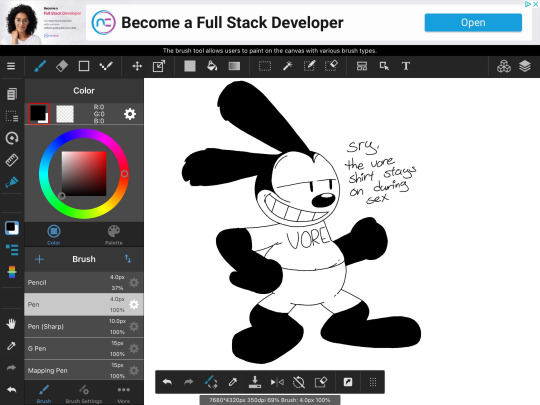Reset canvas rotation in floating bar
Screen dimensions: 540x405
[299, 382]
